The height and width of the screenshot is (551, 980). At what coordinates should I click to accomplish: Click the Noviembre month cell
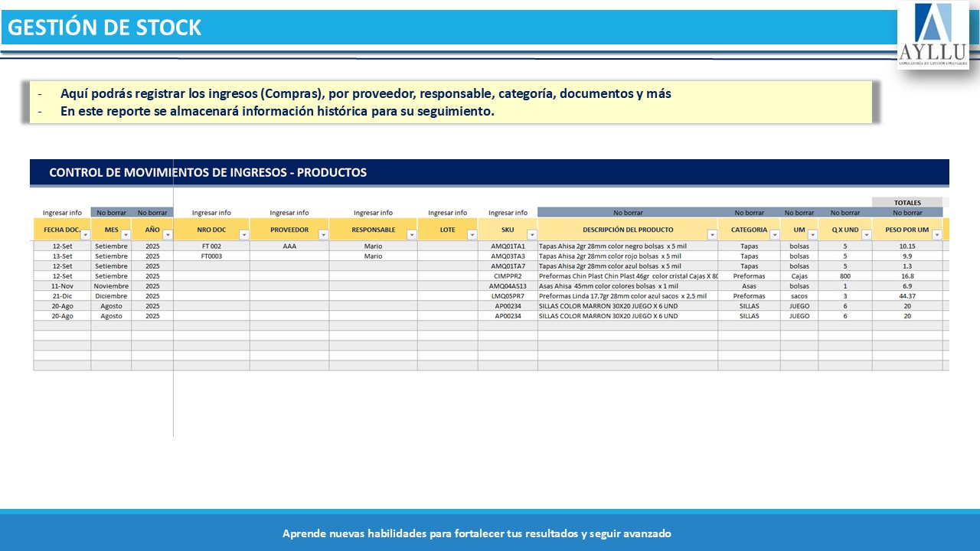(x=111, y=286)
